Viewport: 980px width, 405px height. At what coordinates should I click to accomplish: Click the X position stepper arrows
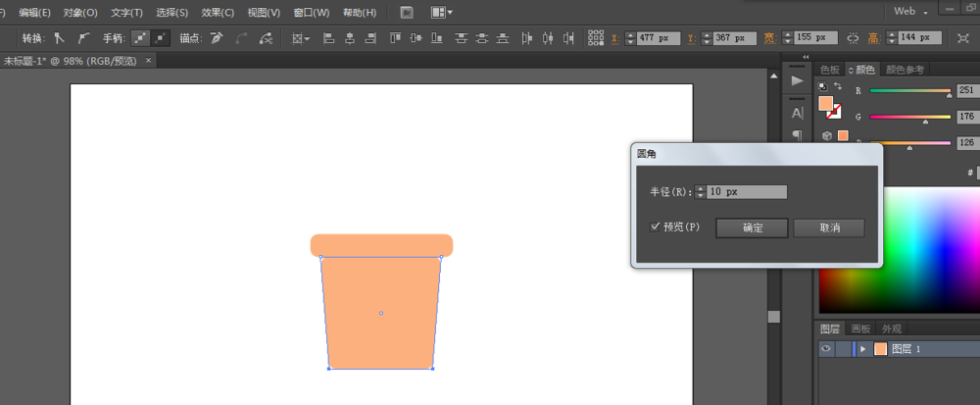tap(630, 38)
